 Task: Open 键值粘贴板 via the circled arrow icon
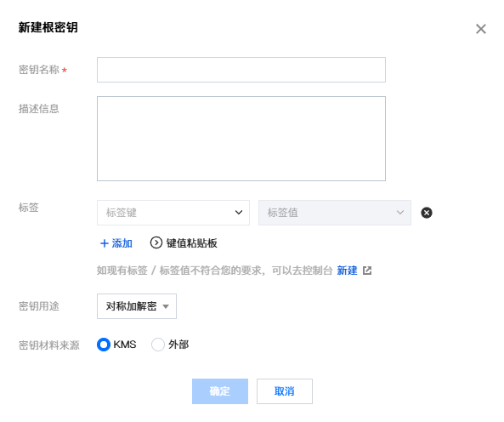click(156, 242)
